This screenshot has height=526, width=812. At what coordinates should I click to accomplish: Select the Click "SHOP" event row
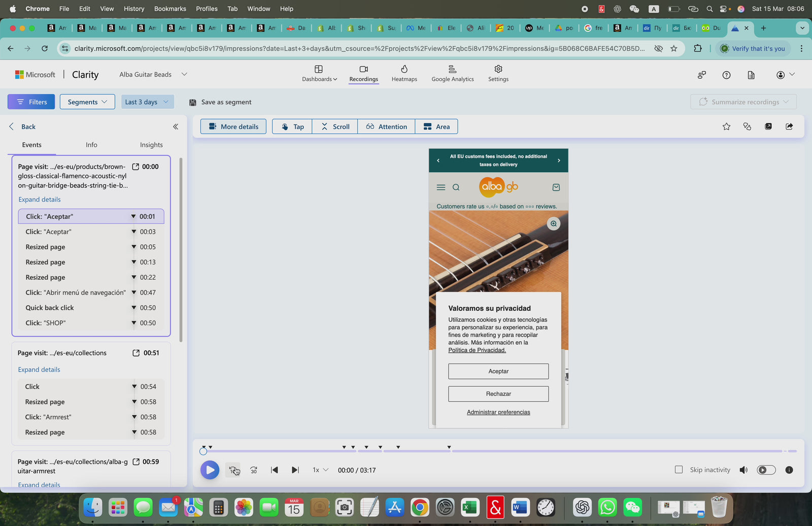pos(76,323)
